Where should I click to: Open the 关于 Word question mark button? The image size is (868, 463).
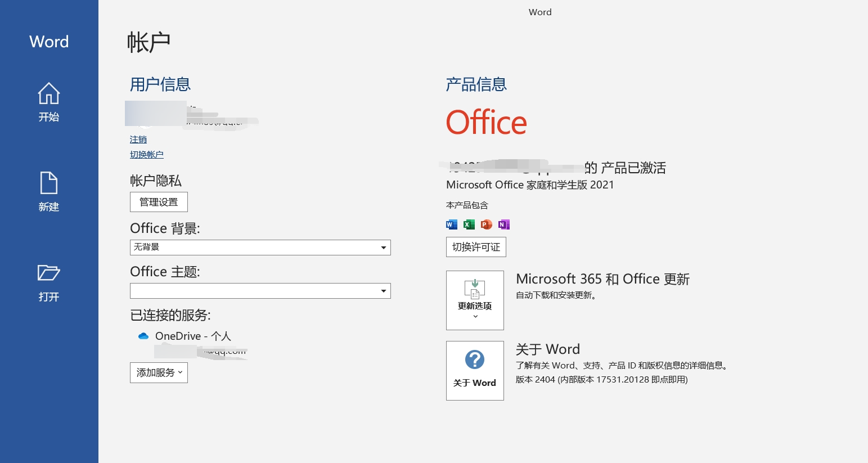coord(475,371)
